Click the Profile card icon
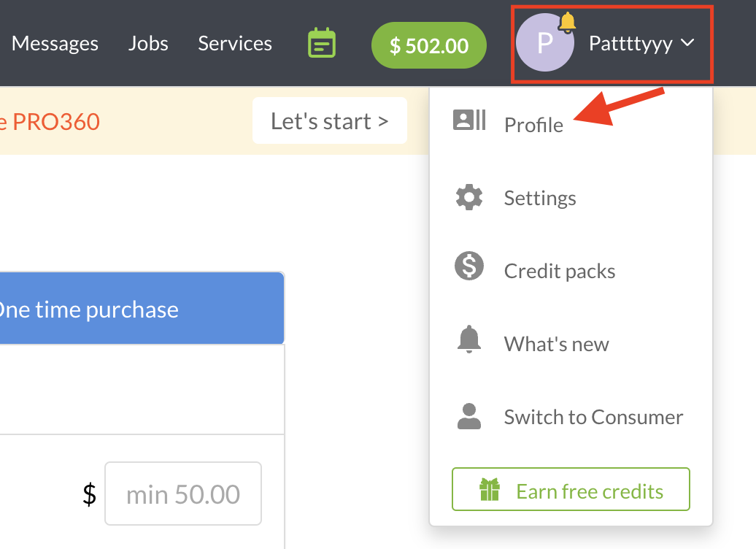 tap(469, 120)
